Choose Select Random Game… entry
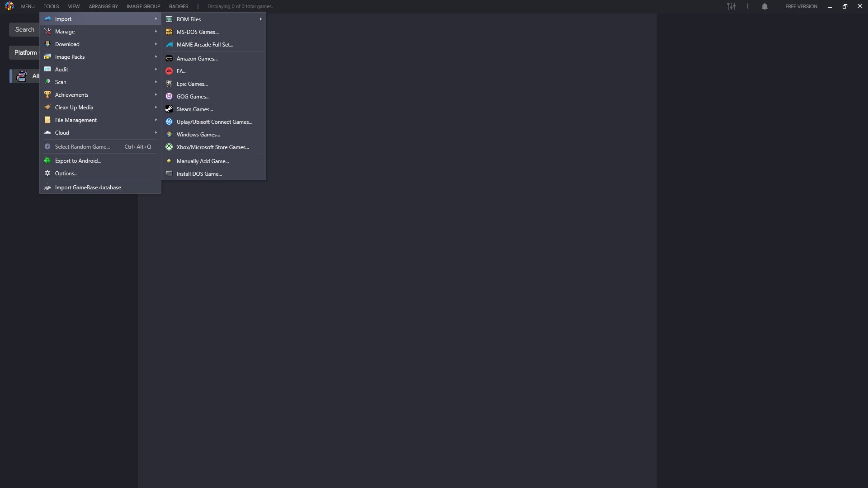The height and width of the screenshot is (488, 868). click(100, 147)
